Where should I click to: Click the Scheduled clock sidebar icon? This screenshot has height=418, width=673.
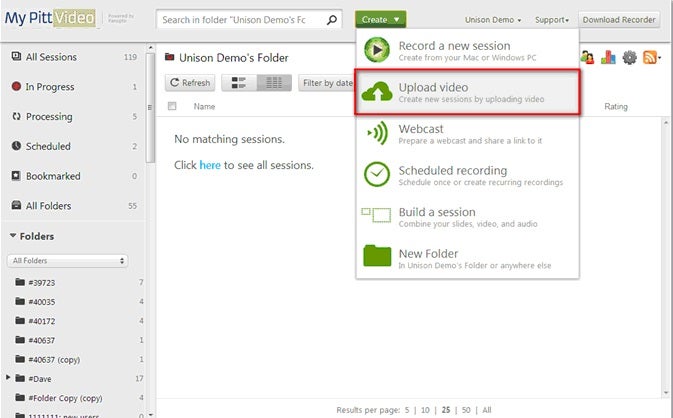[16, 146]
